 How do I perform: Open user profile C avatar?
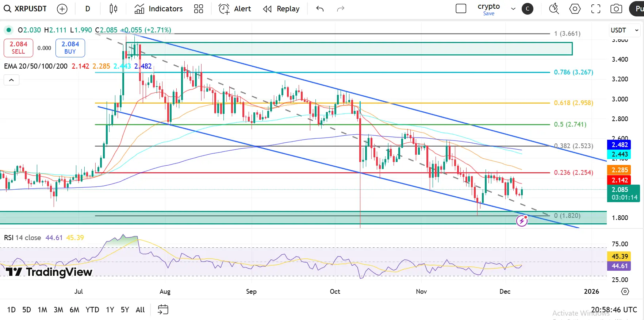coord(528,9)
